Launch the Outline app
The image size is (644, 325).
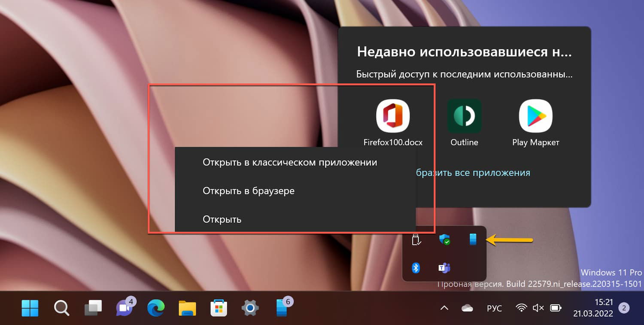pos(464,116)
